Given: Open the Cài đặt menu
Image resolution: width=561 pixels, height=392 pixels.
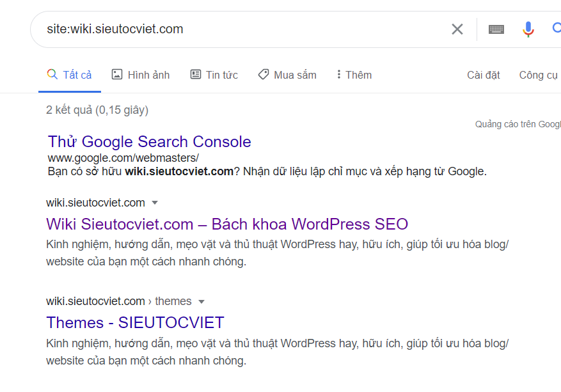Looking at the screenshot, I should tap(483, 75).
